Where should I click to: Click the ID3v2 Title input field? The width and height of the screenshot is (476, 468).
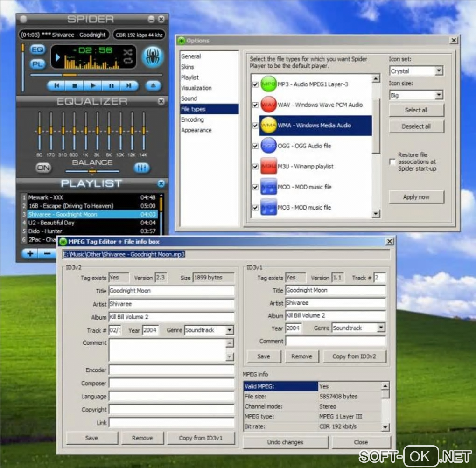(x=172, y=291)
